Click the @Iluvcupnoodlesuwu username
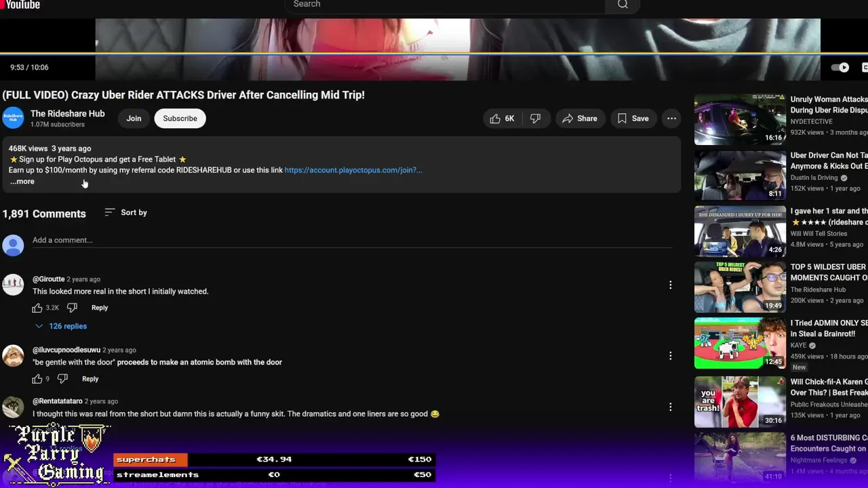Viewport: 868px width, 488px height. tap(66, 350)
